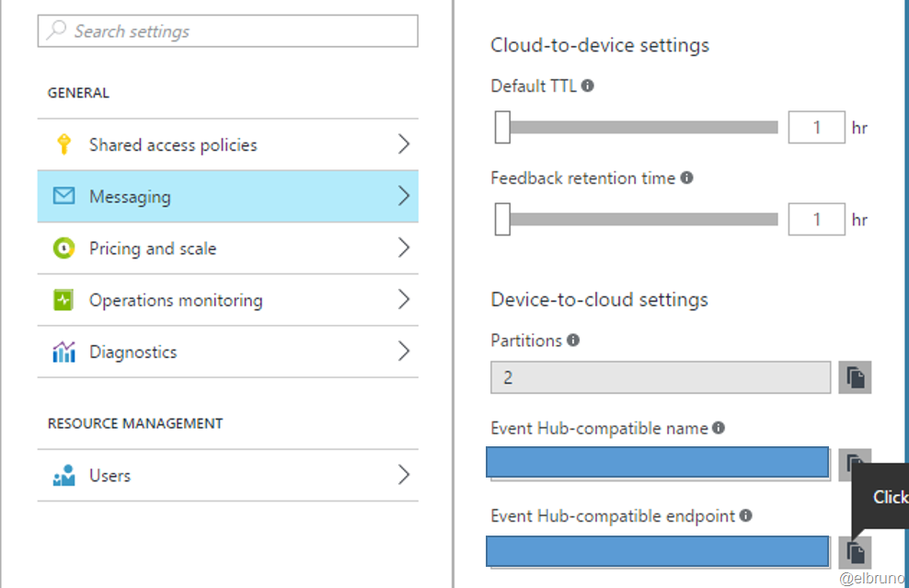
Task: Click the Feedback retention time slider track
Action: coord(644,219)
